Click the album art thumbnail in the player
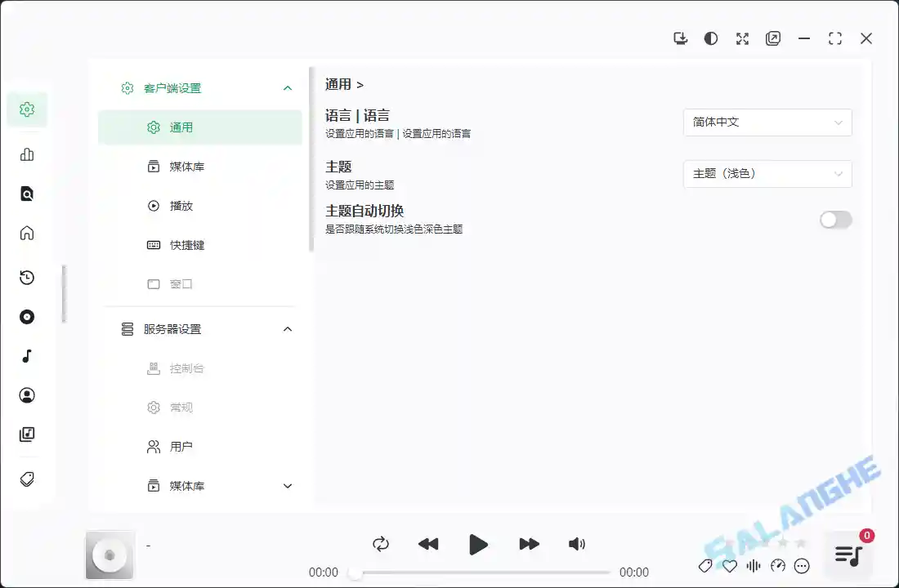This screenshot has width=899, height=588. pos(110,554)
